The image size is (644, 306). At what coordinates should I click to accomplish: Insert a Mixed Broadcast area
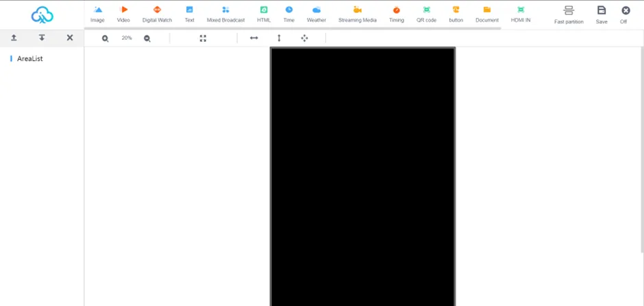click(x=225, y=14)
